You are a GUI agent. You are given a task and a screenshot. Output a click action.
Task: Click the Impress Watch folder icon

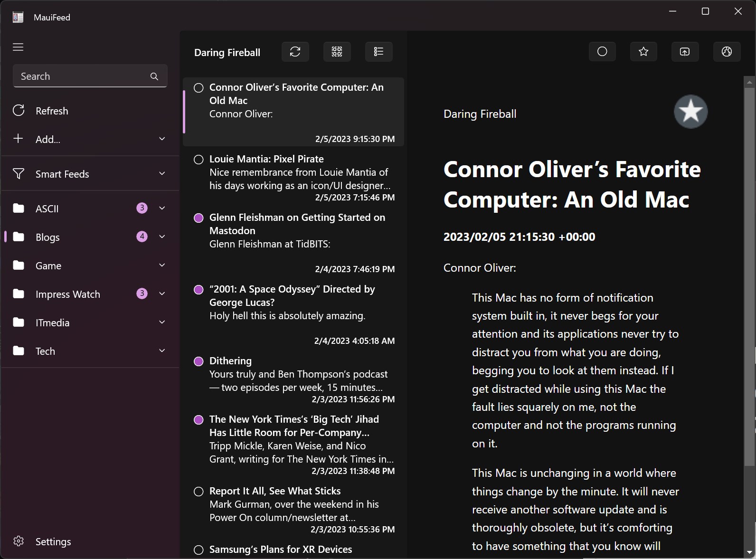click(19, 294)
